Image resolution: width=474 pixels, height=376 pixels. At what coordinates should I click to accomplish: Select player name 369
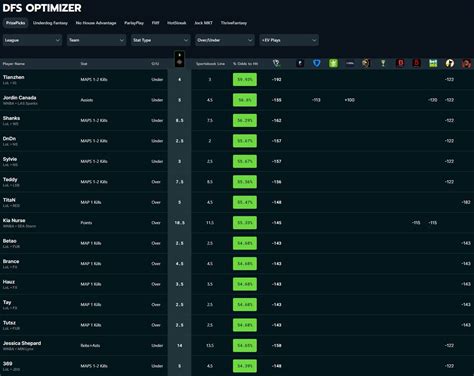point(7,364)
